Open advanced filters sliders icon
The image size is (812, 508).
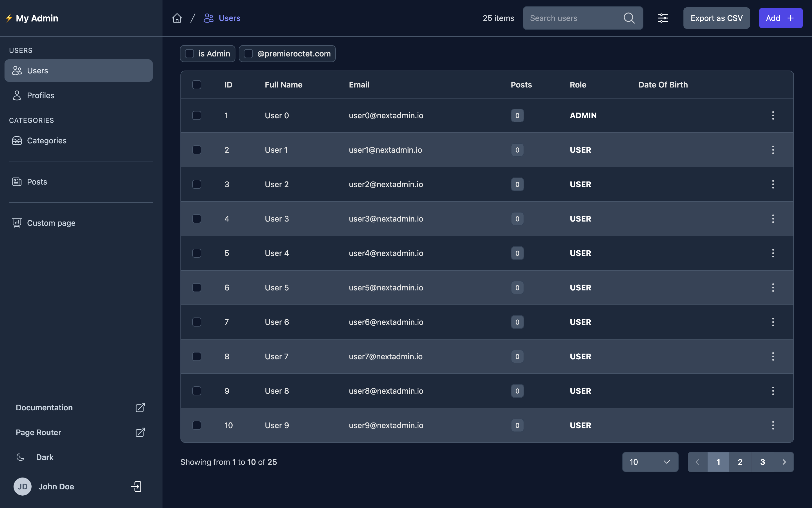pyautogui.click(x=663, y=18)
